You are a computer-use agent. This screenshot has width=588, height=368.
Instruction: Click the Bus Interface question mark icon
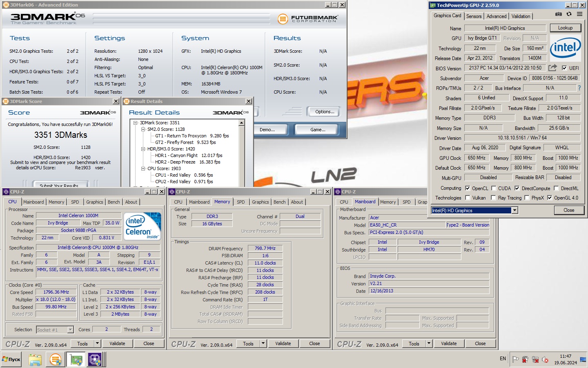[x=579, y=88]
